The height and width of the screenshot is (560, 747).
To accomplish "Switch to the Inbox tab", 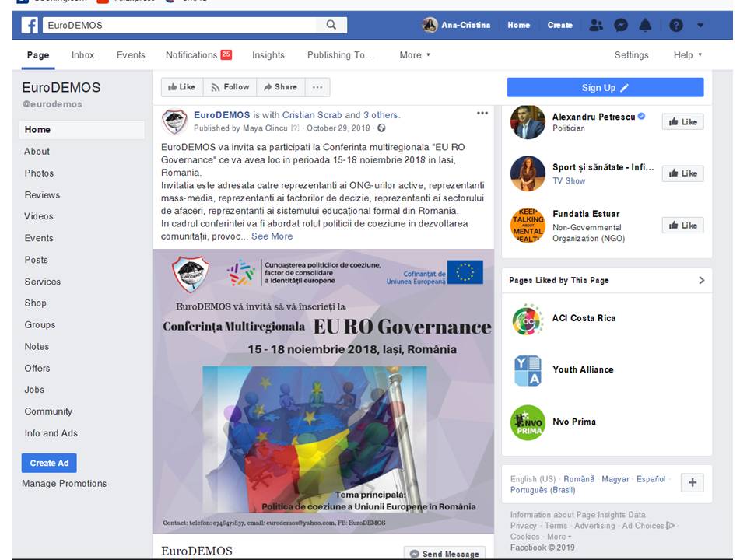I will click(x=83, y=54).
